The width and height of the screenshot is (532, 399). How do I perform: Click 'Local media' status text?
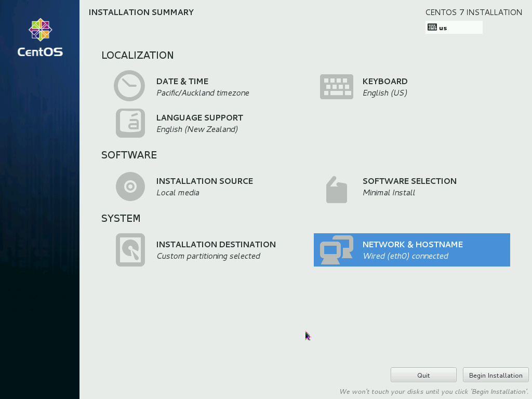(x=178, y=193)
